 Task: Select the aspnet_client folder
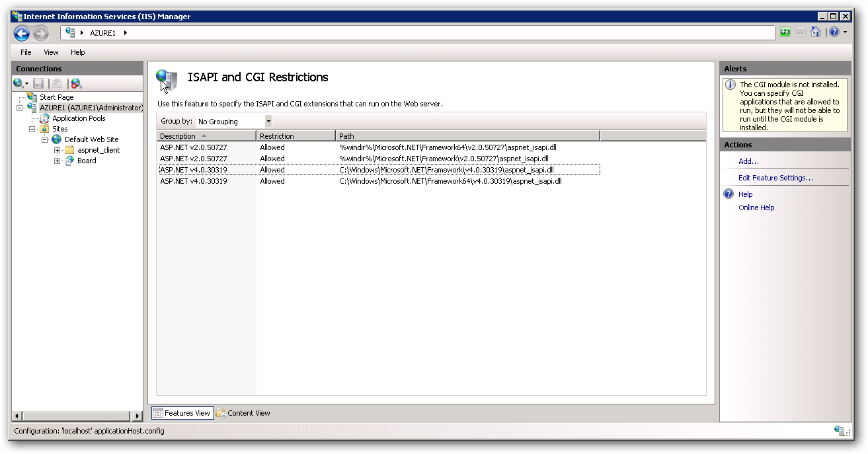pos(99,150)
